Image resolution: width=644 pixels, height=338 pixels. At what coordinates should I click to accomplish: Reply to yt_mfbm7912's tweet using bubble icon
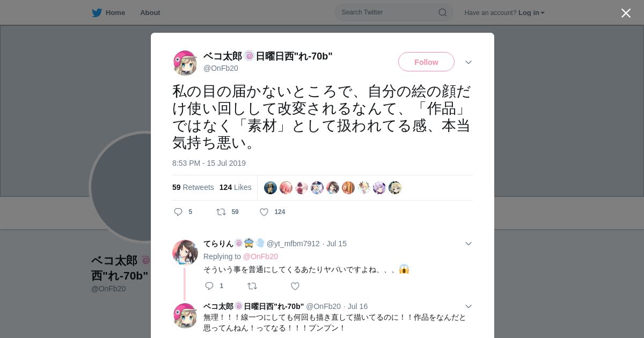[x=210, y=286]
